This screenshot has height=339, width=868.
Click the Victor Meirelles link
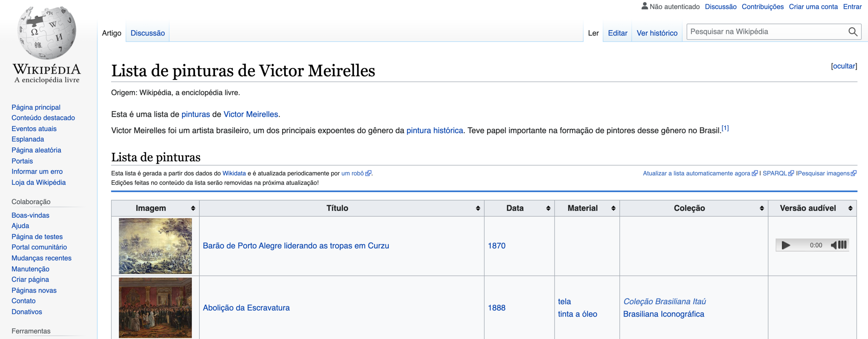251,114
